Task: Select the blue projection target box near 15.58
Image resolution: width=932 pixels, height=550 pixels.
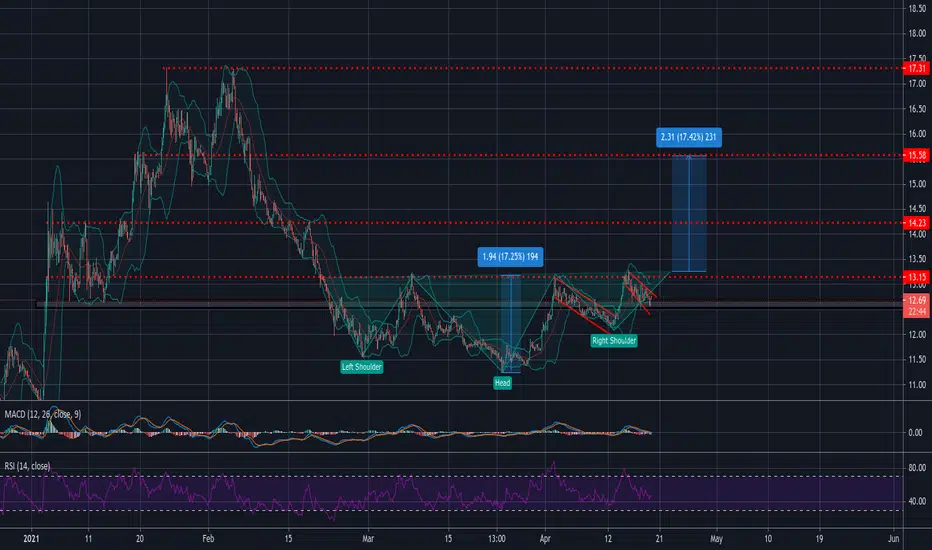Action: [689, 213]
